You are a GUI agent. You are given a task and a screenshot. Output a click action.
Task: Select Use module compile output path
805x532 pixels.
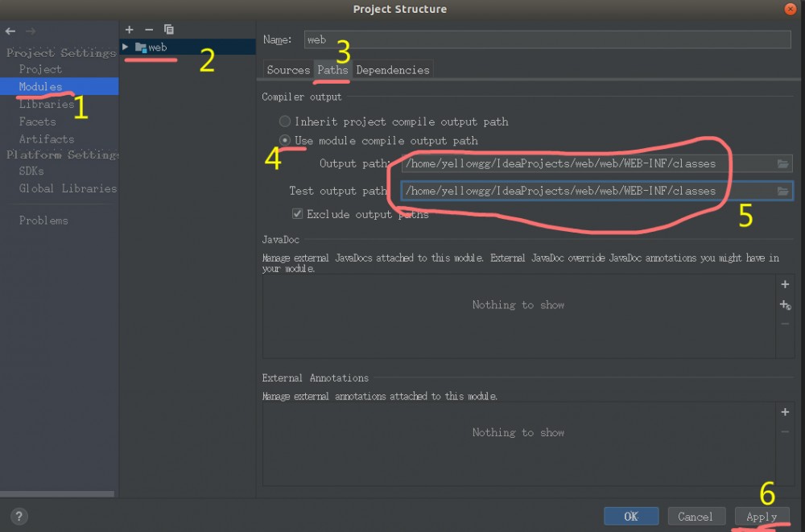tap(285, 138)
